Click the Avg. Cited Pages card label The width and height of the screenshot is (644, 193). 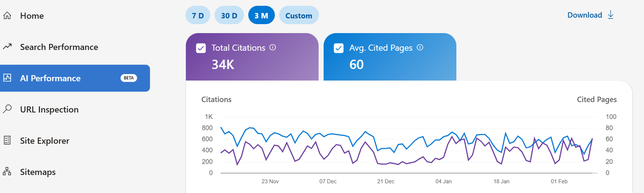coord(381,48)
